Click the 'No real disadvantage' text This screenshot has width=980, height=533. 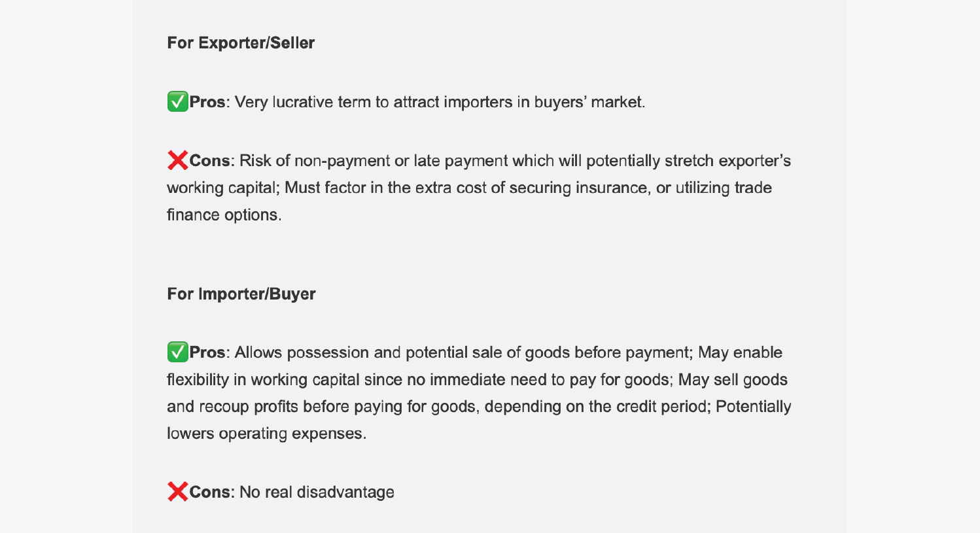(317, 492)
